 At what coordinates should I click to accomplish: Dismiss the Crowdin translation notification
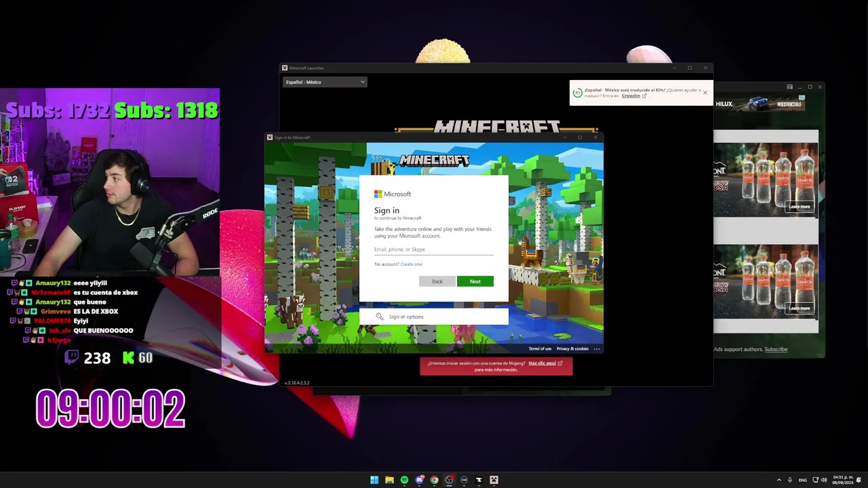705,92
